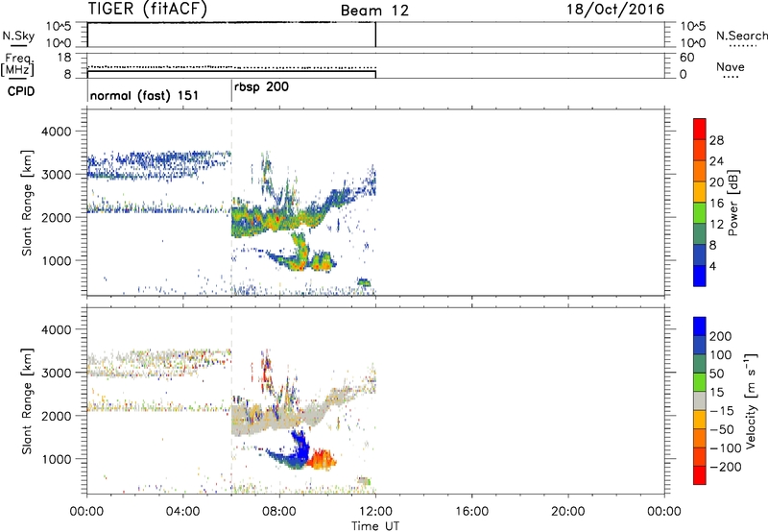Image resolution: width=768 pixels, height=532 pixels.
Task: Click 'rbsp 200' CPID text
Action: 261,87
